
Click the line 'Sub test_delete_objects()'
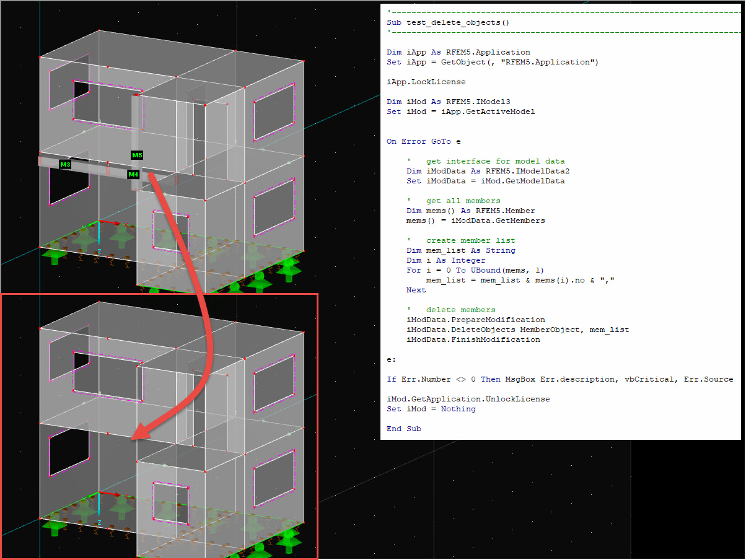(x=447, y=22)
